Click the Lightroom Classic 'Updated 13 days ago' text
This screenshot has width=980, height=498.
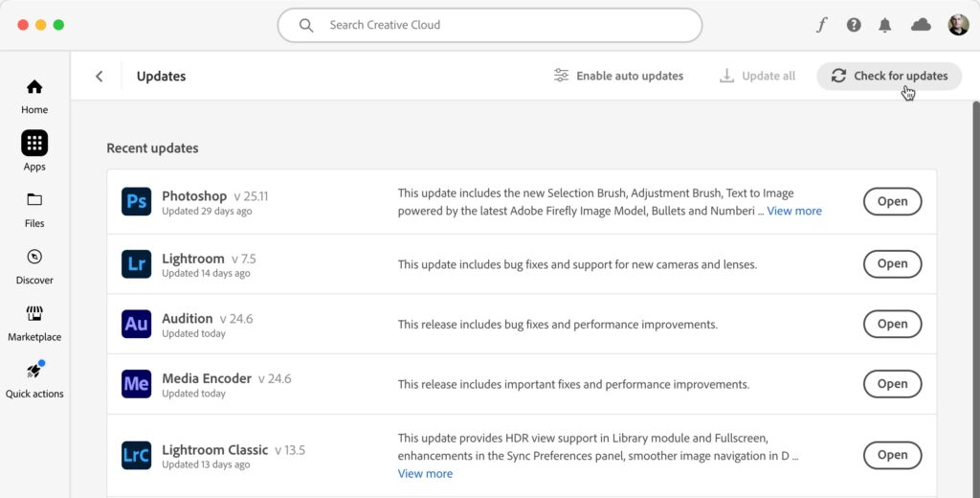coord(207,464)
